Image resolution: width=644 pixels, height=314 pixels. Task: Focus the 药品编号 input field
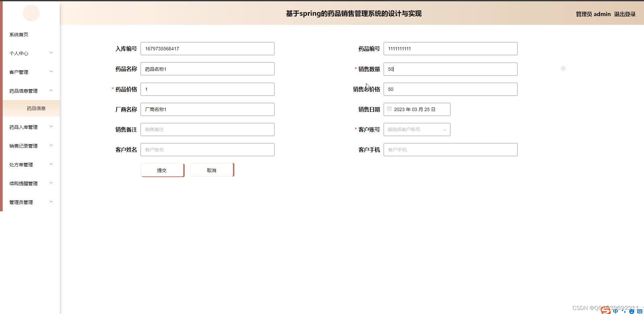coord(450,49)
